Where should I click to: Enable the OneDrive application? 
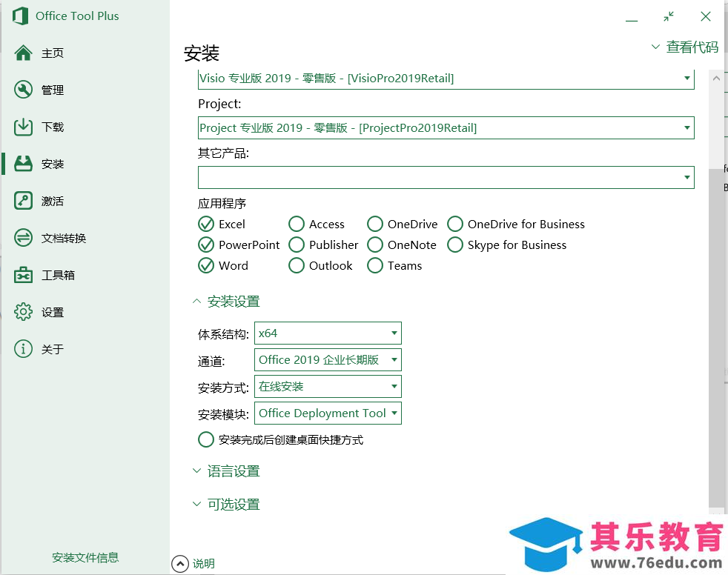coord(375,225)
